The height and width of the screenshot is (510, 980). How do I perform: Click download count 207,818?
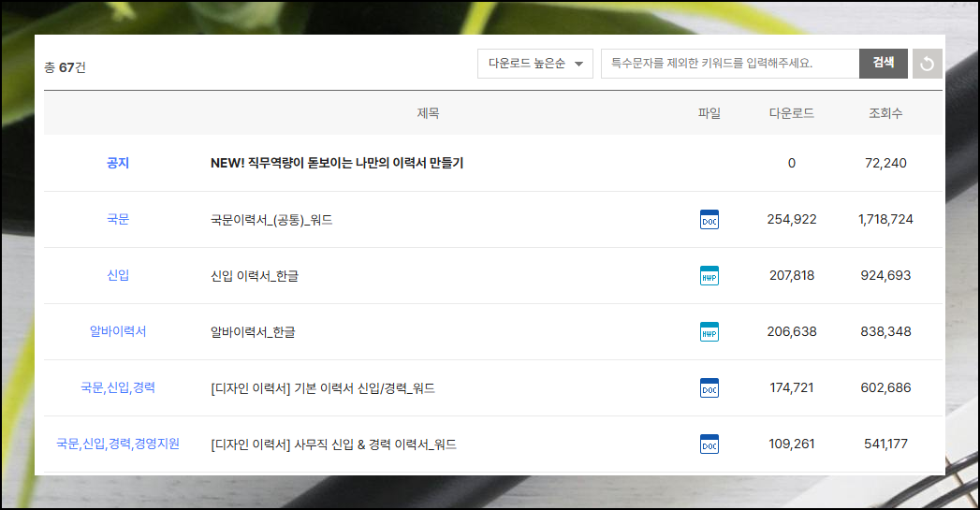click(792, 276)
